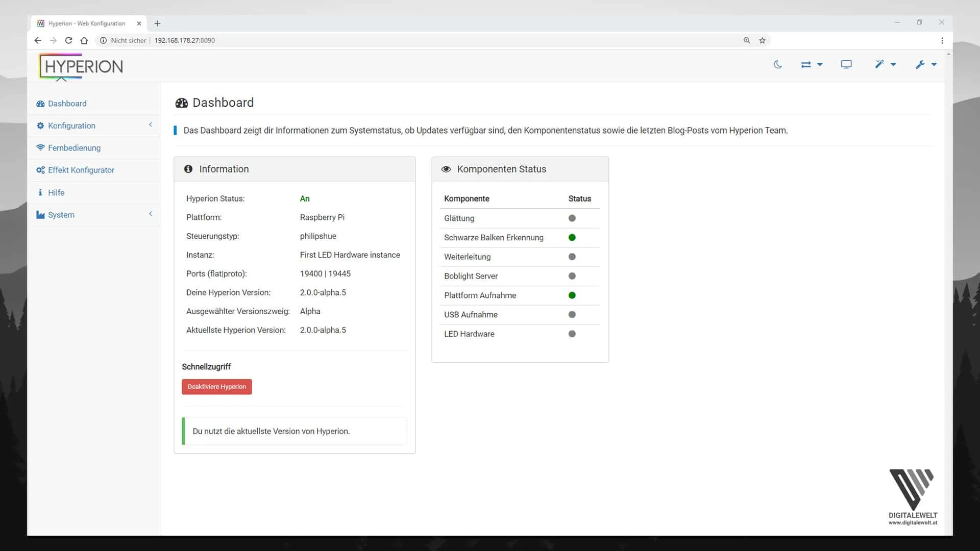The height and width of the screenshot is (551, 980).
Task: Click the Komponente column header
Action: click(467, 199)
